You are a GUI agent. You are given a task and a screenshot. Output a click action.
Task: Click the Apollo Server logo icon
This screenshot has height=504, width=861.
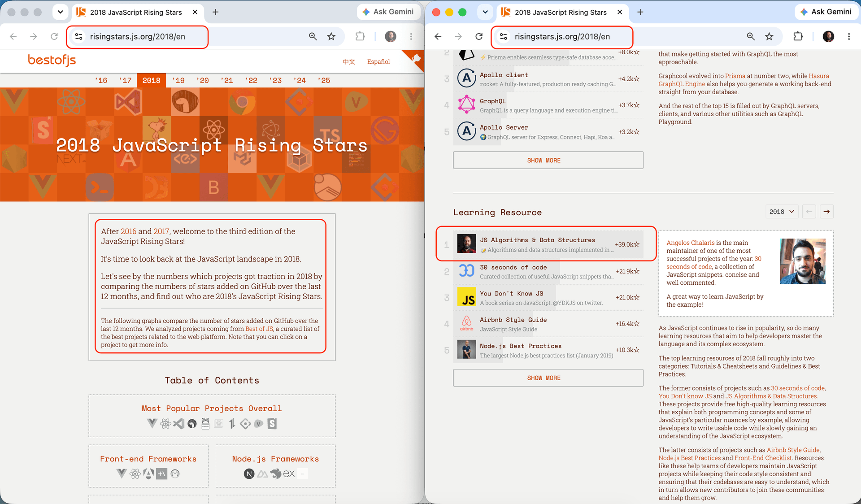point(466,131)
